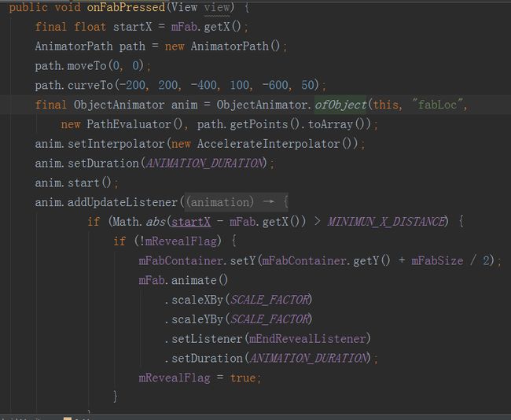Click the float keyword

[90, 27]
